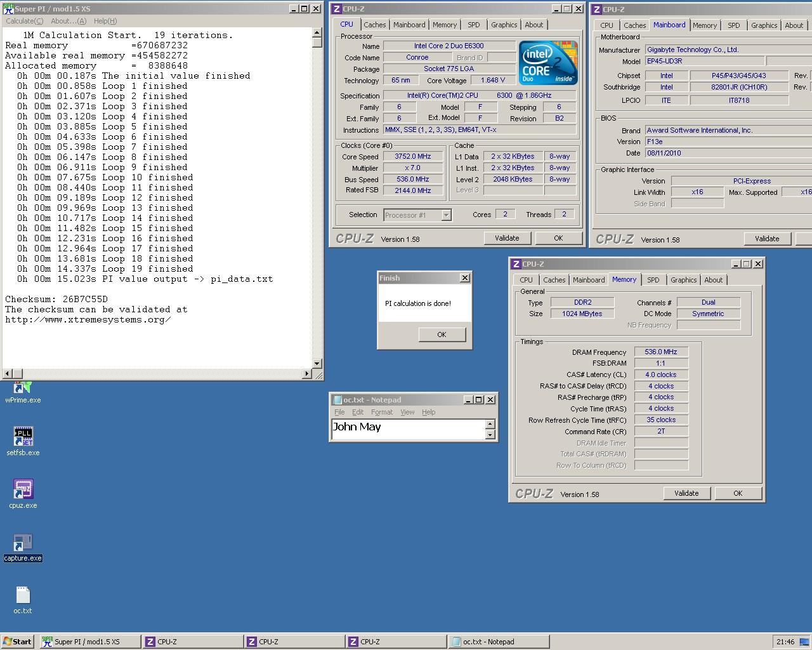812x650 pixels.
Task: Click the Intel Core 2 Duo logo
Action: [x=548, y=63]
